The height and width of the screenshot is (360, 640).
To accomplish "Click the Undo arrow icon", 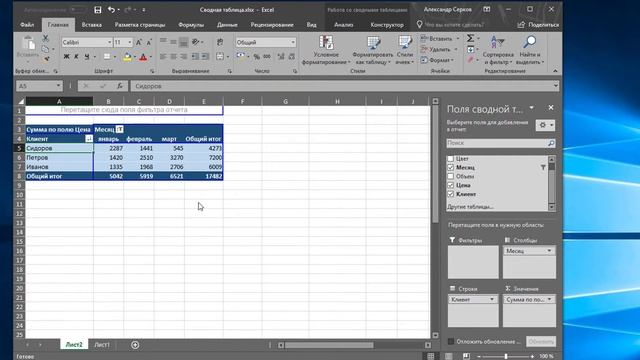I will [111, 10].
